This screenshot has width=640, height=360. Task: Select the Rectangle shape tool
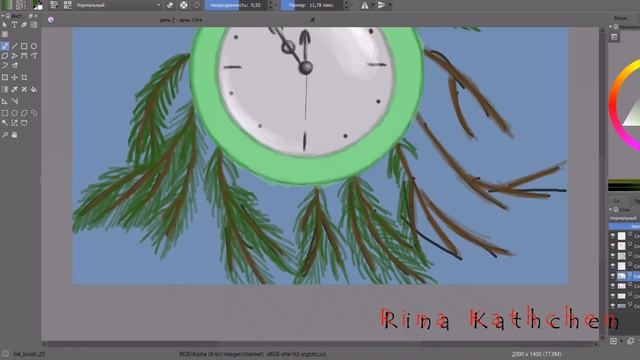pyautogui.click(x=24, y=46)
